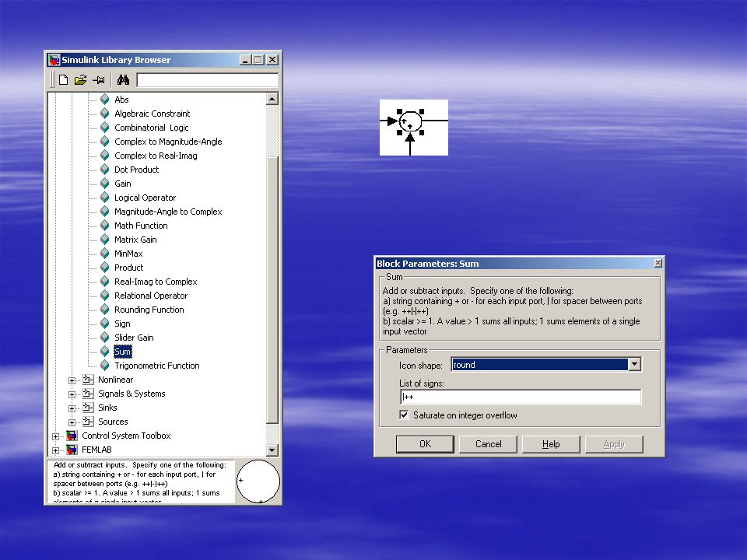
Task: Click the Rounding Function block icon
Action: (105, 309)
